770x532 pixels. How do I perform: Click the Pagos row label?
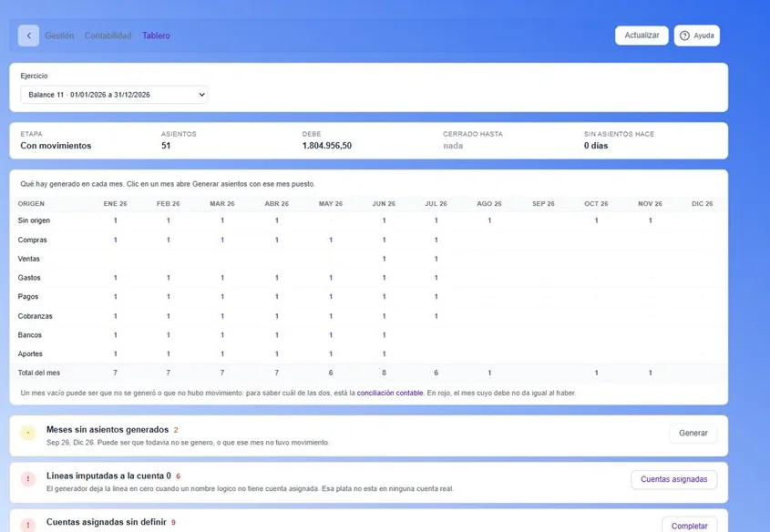point(28,296)
